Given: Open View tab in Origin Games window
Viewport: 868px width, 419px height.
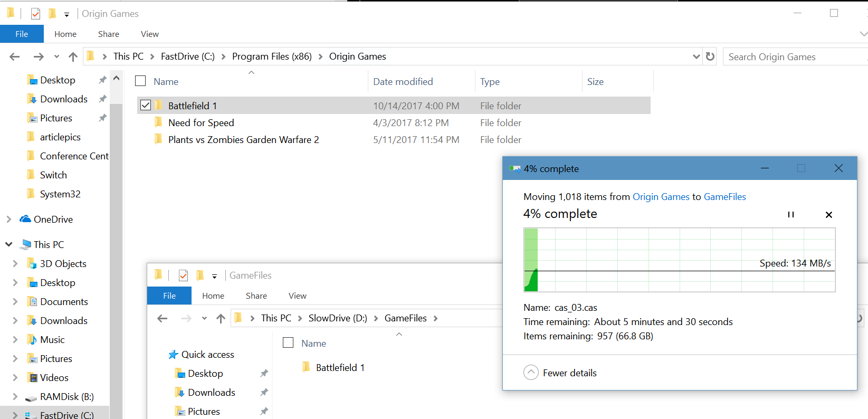Looking at the screenshot, I should pyautogui.click(x=150, y=34).
